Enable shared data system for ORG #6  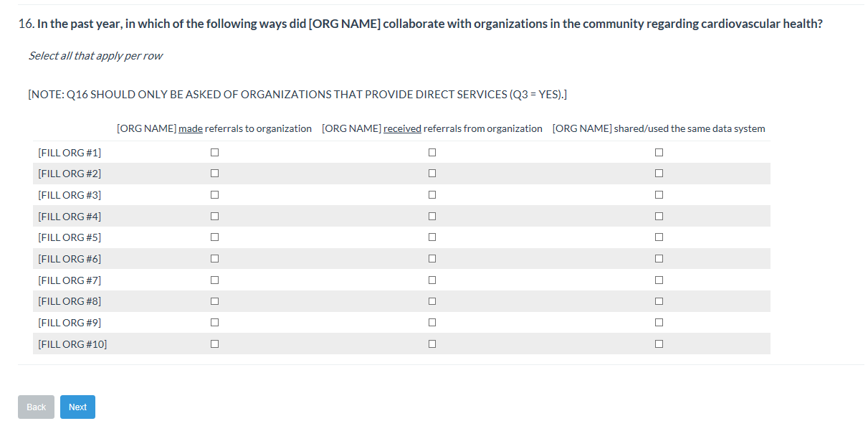pos(659,259)
